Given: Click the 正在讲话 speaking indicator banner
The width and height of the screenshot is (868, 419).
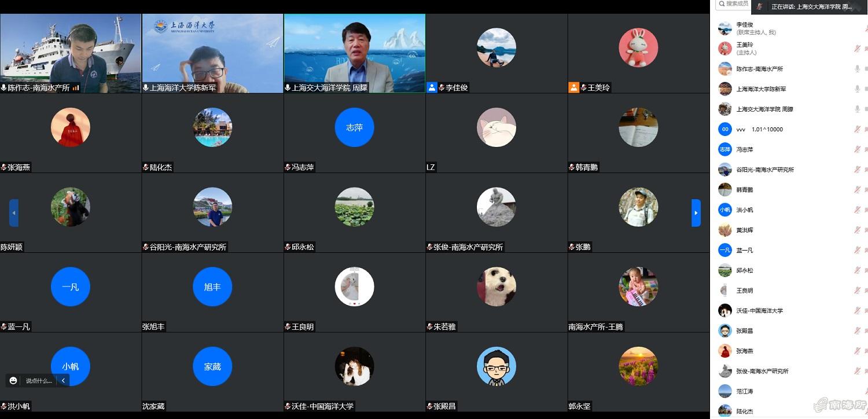Looking at the screenshot, I should 810,7.
